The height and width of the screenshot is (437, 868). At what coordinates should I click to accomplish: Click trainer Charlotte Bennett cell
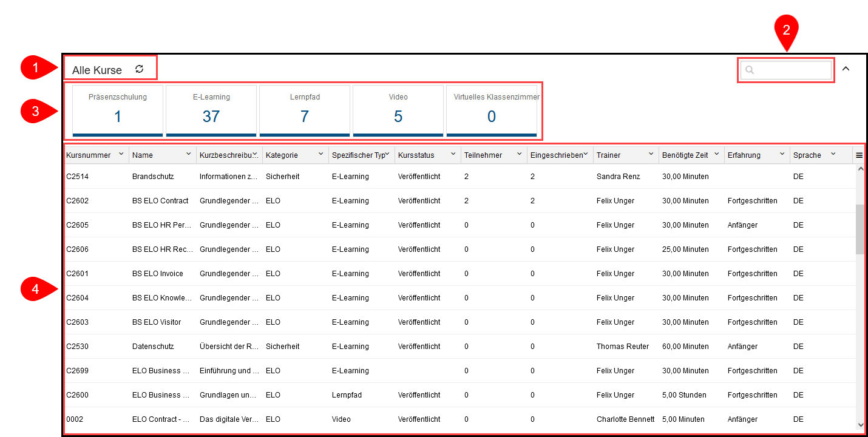coord(626,419)
